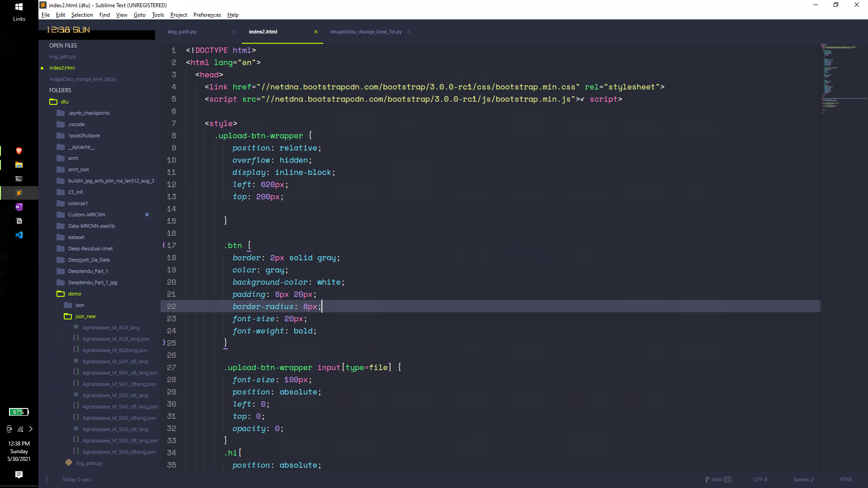Expand the .ipynb_checkpoints folder
This screenshot has height=488, width=868.
tap(61, 113)
